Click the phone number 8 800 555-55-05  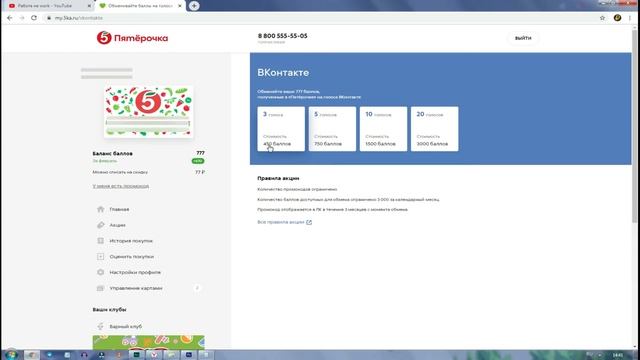282,36
